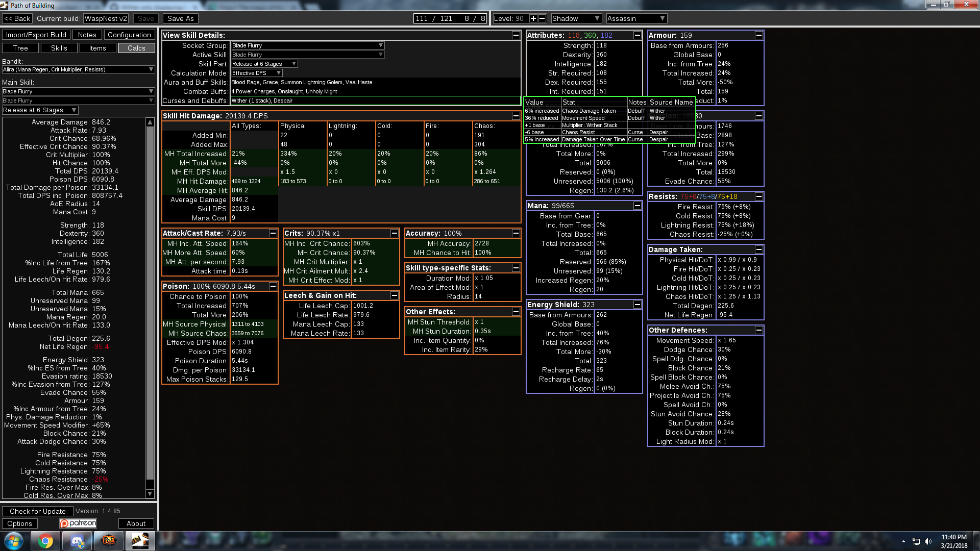
Task: Open the Calculation Mode dropdown
Action: (x=256, y=73)
